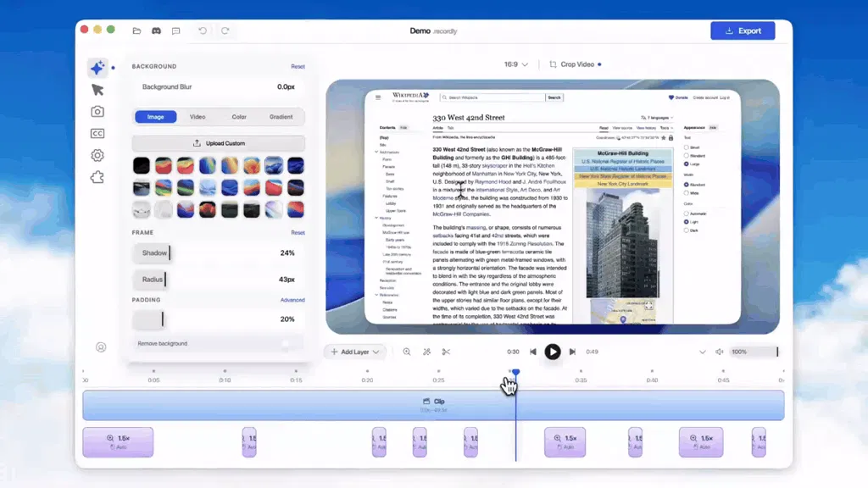
Task: Select the 1.5x zoom segment after the playhead
Action: tap(565, 442)
